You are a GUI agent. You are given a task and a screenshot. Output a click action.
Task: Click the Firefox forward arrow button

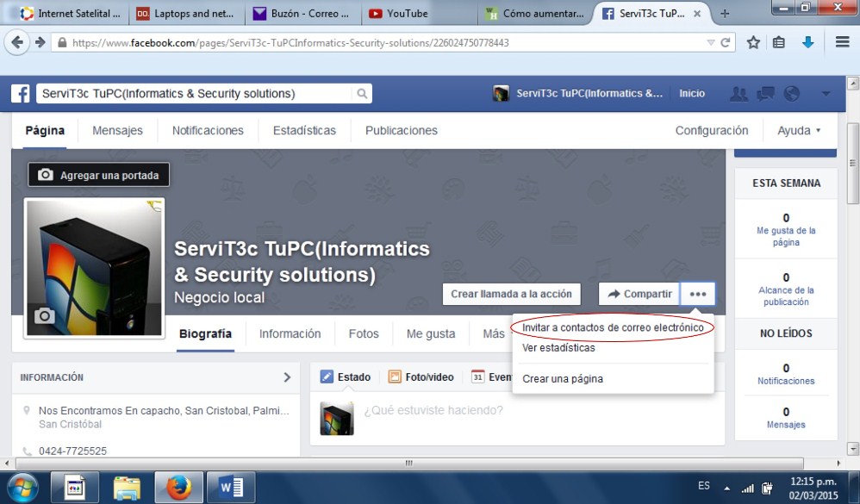[40, 42]
